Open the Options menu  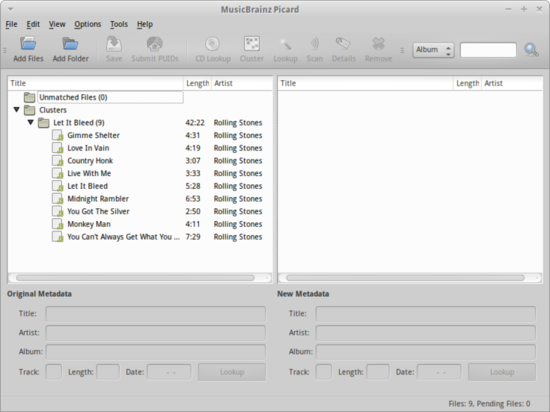click(x=88, y=24)
